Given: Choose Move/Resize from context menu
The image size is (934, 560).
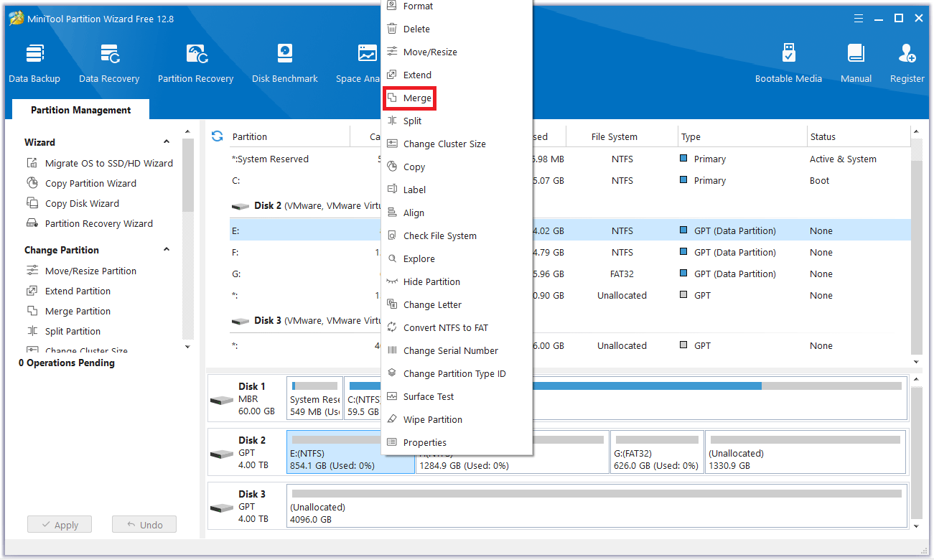Looking at the screenshot, I should point(457,52).
